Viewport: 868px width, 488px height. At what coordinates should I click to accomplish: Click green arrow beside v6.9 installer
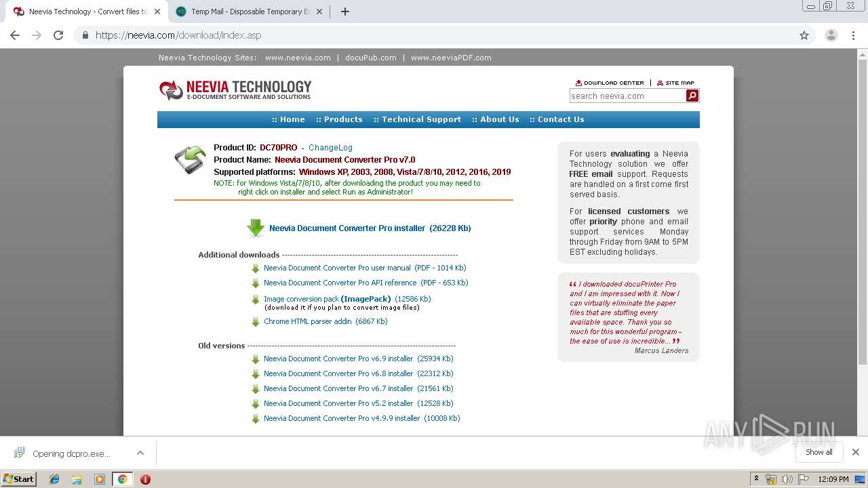coord(256,359)
